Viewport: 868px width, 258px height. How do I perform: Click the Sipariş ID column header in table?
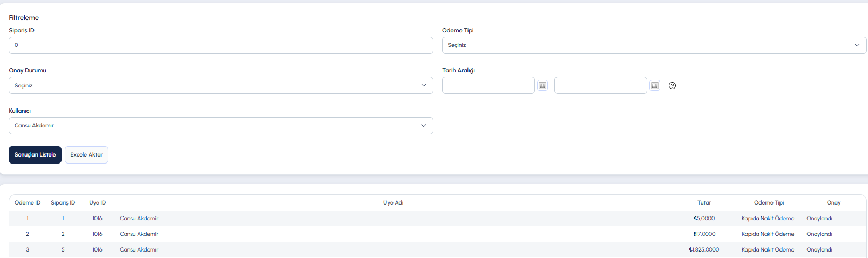click(63, 203)
